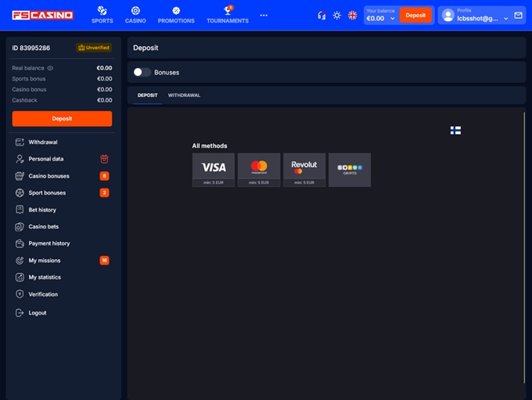532x400 pixels.
Task: Choose the Mastercard payment method
Action: click(x=259, y=170)
